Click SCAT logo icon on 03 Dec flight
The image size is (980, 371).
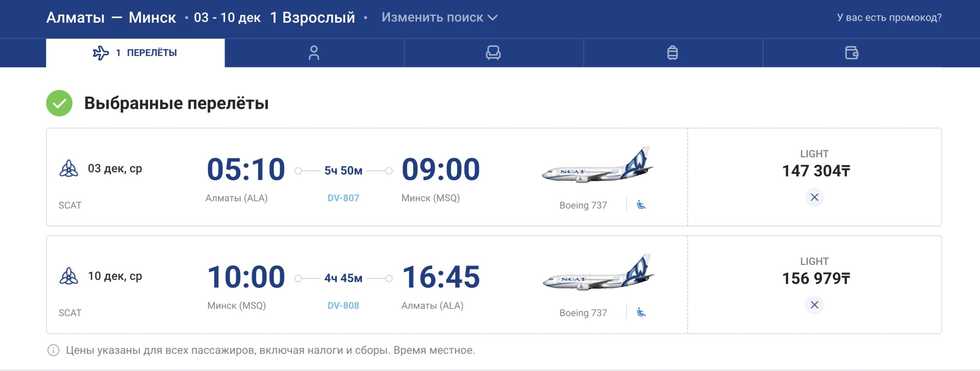coord(69,168)
